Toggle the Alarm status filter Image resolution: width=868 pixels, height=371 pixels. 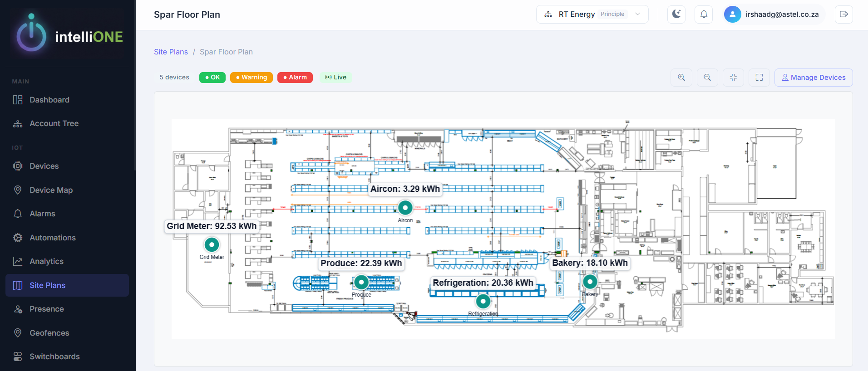(x=295, y=78)
